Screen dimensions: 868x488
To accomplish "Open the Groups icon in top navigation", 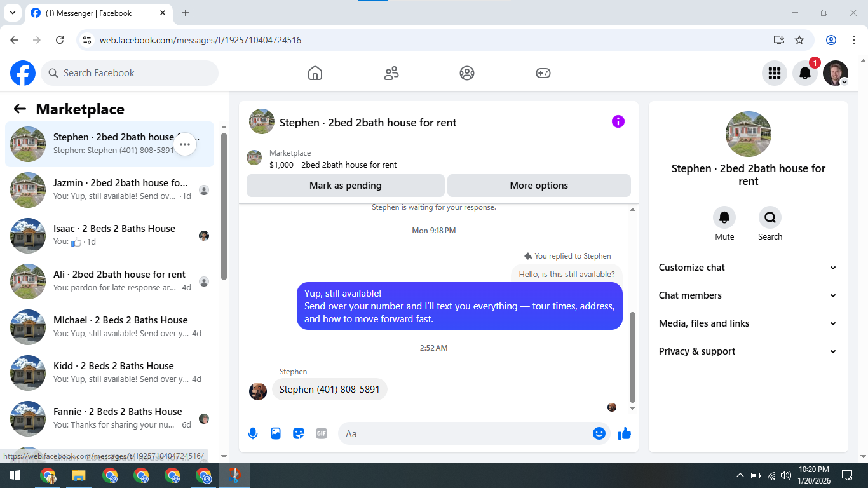I will pos(467,73).
